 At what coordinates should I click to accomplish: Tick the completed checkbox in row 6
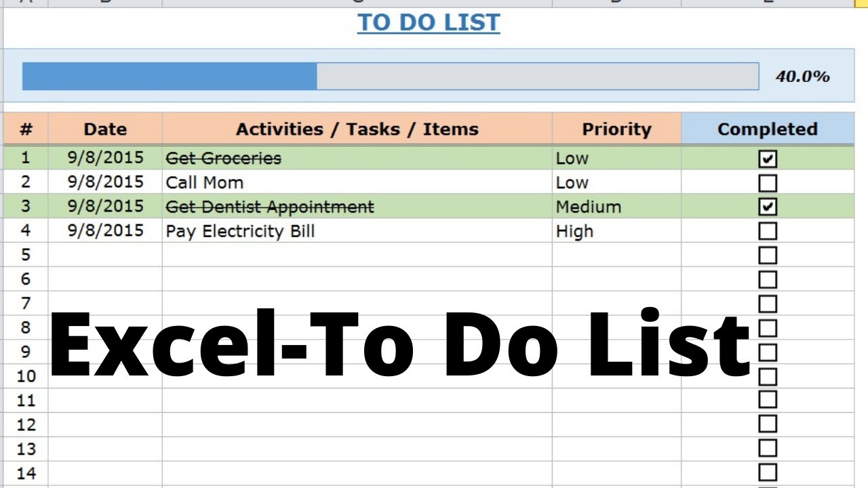point(768,279)
